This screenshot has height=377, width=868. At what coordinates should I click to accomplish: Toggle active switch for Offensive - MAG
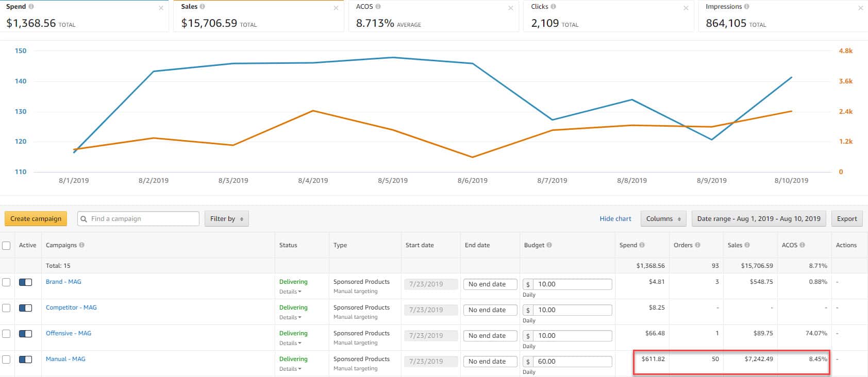click(x=25, y=334)
